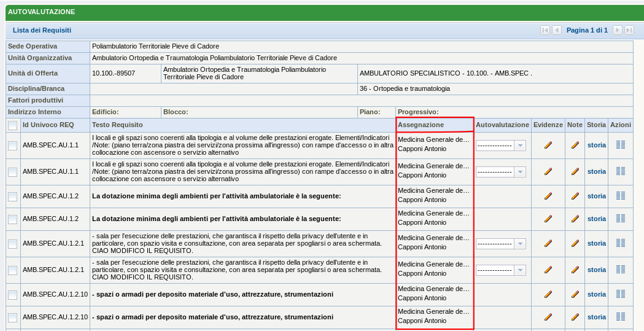This screenshot has height=331, width=644.
Task: Expand Autovalutazione dropdown in first AMB.SPEC.AU.1.2.1 row
Action: 500,244
